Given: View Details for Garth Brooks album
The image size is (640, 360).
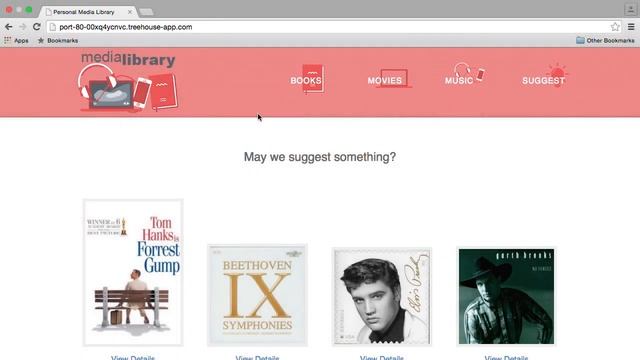Looking at the screenshot, I should [507, 358].
